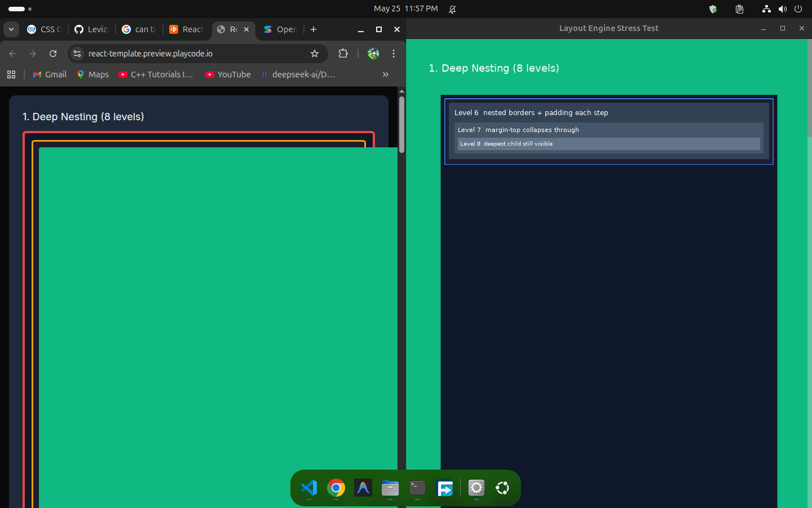Open the Chrome three-dot menu
Screen dimensions: 812x508
pos(394,54)
